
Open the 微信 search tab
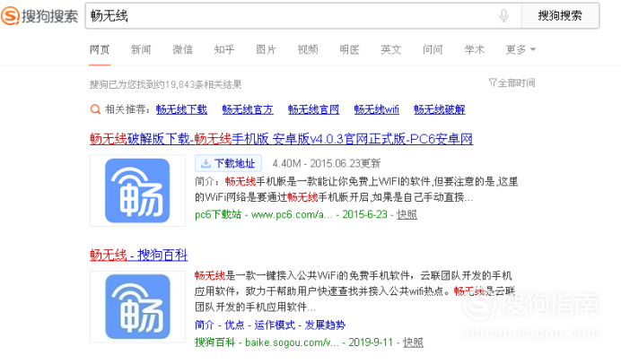[x=182, y=49]
